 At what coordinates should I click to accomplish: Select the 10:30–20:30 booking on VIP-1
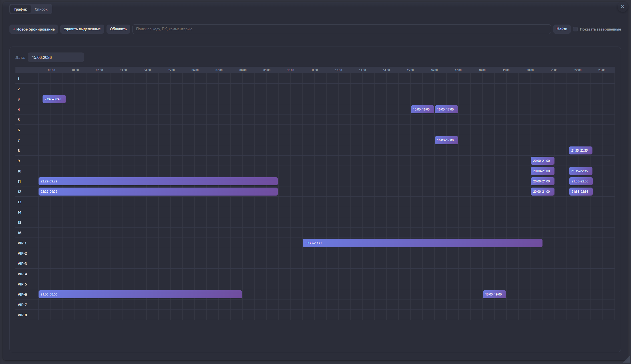422,243
